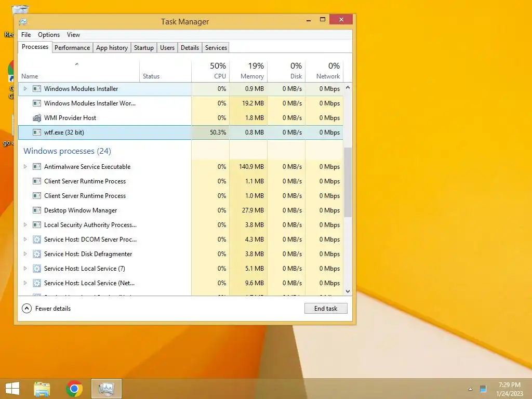Click the Task Manager taskbar icon

106,389
